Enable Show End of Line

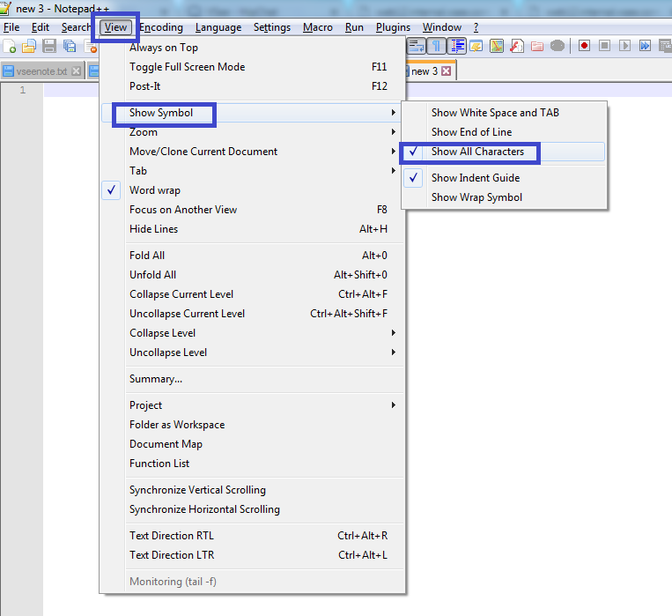click(504, 132)
